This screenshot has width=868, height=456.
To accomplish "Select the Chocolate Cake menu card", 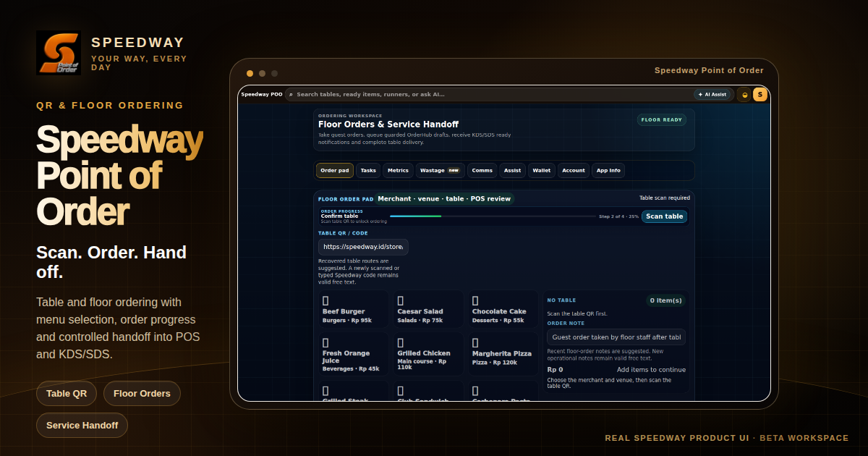I will point(503,310).
